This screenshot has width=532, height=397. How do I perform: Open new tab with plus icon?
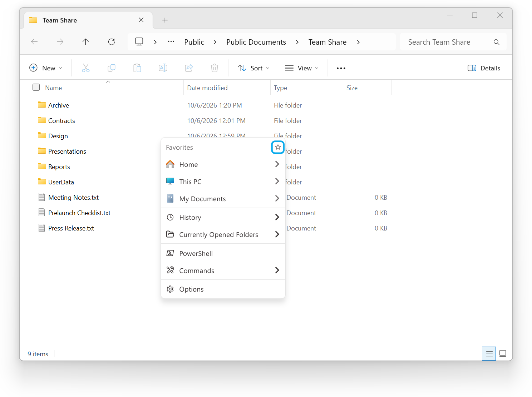tap(165, 20)
